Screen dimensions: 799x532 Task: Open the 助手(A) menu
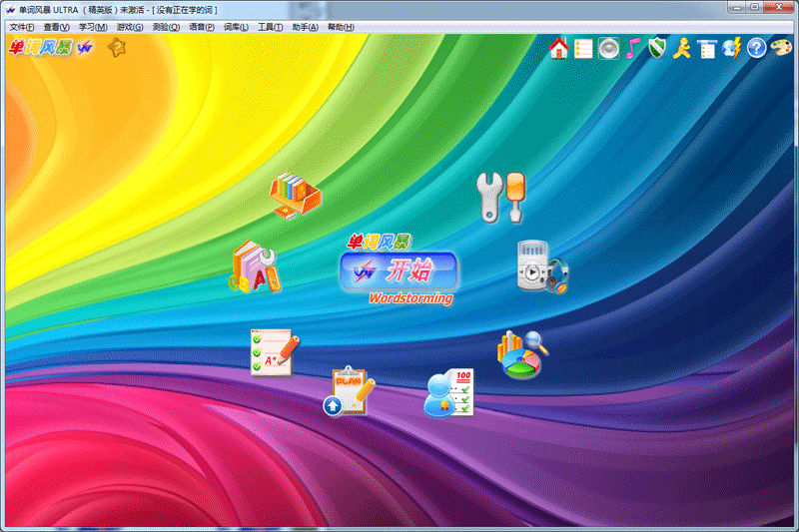[306, 27]
